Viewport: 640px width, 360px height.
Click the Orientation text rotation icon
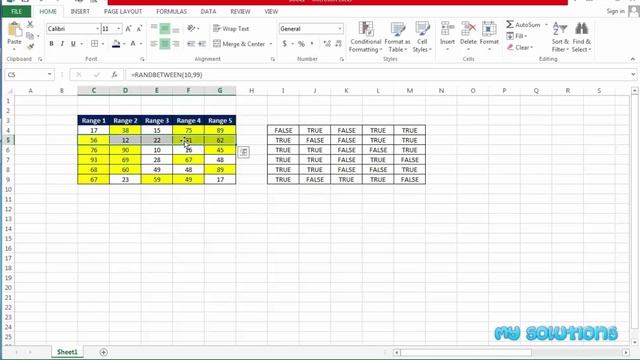(191, 29)
